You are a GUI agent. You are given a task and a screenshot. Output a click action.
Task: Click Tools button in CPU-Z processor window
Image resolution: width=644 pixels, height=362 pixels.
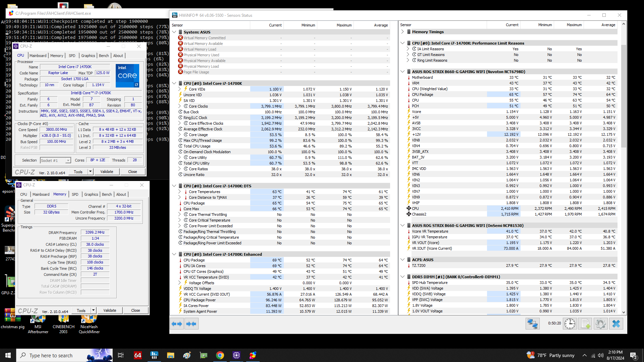point(78,172)
